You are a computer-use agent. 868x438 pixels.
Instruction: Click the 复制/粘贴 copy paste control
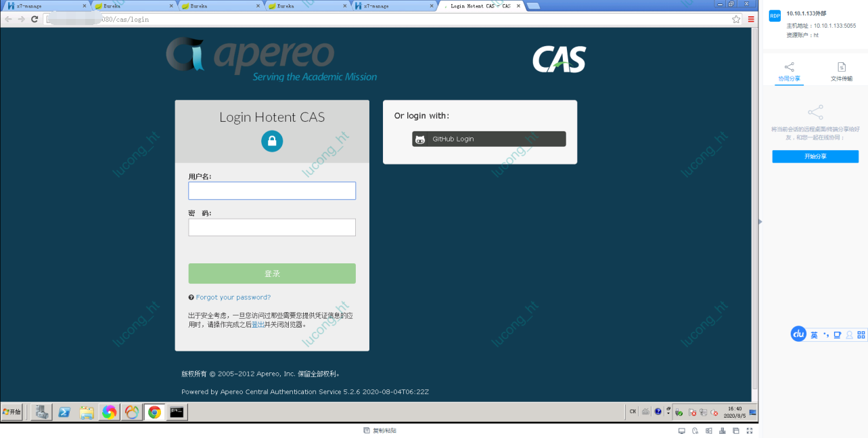[380, 431]
